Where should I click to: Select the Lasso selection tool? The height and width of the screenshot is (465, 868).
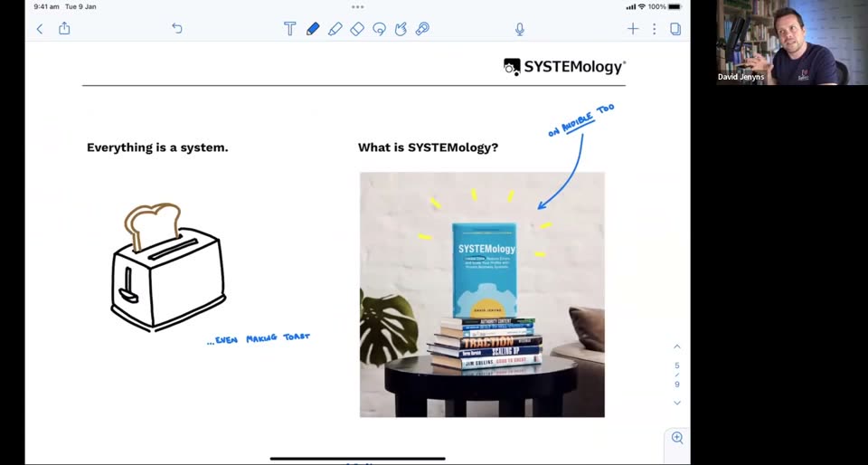click(379, 29)
